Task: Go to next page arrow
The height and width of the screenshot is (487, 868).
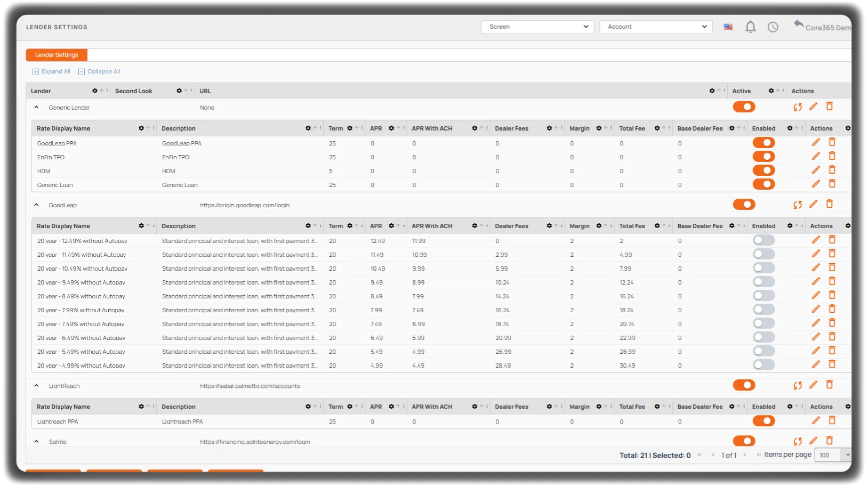Action: tap(745, 455)
